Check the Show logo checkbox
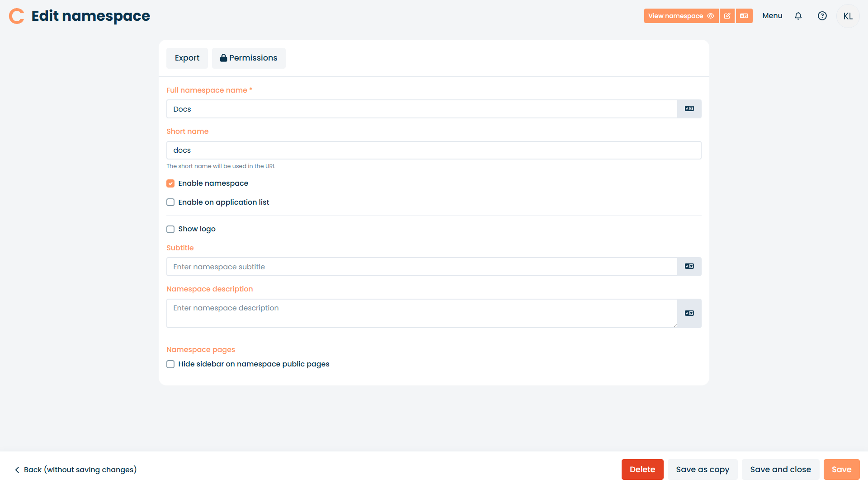The height and width of the screenshot is (488, 868). [170, 229]
